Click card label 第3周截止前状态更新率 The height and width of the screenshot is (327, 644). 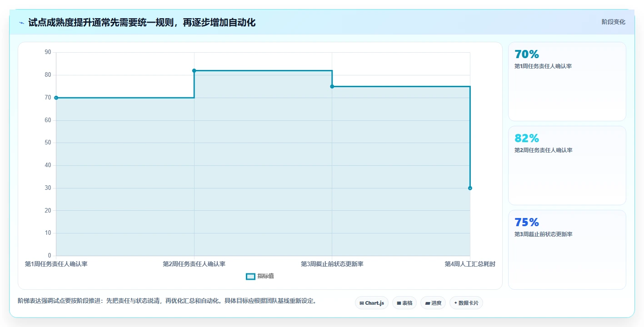[x=543, y=234]
